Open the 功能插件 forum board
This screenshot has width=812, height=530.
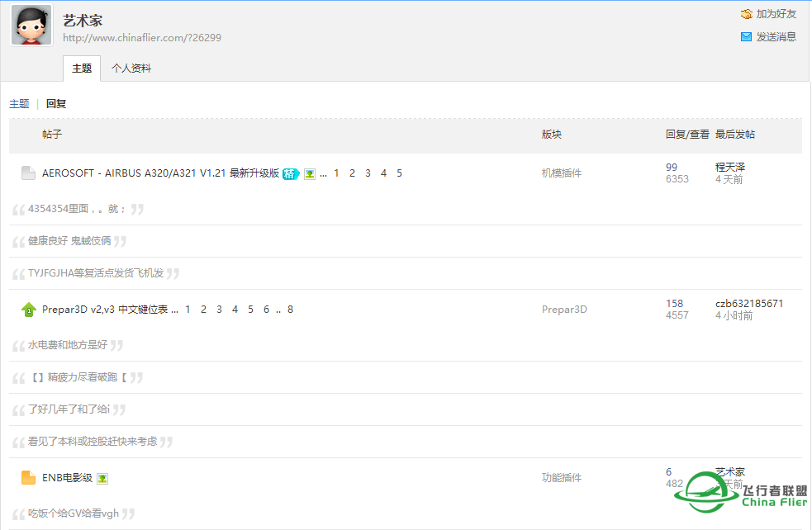562,478
